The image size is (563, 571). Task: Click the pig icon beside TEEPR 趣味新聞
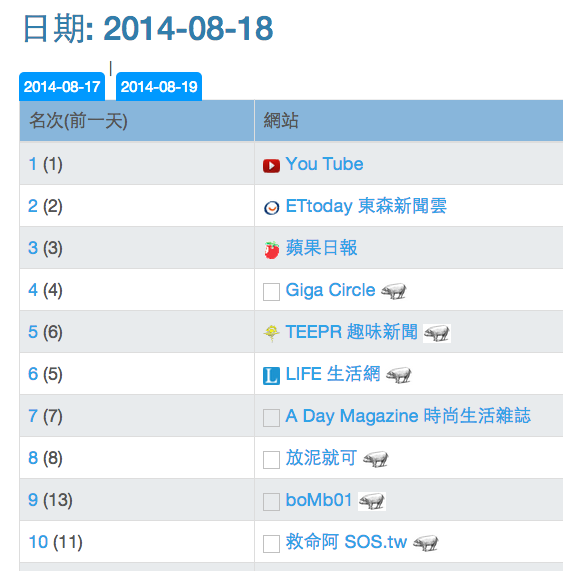click(437, 333)
